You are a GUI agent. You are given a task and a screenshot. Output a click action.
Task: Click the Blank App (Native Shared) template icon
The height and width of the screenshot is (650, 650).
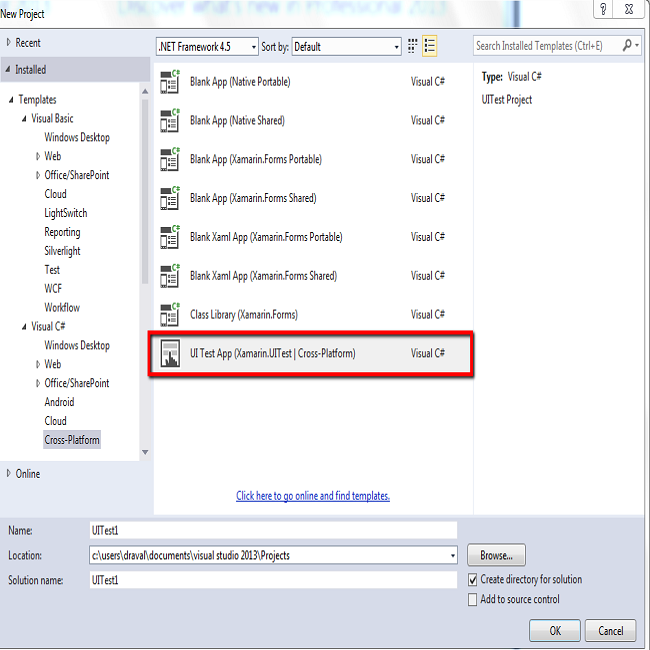pyautogui.click(x=170, y=120)
